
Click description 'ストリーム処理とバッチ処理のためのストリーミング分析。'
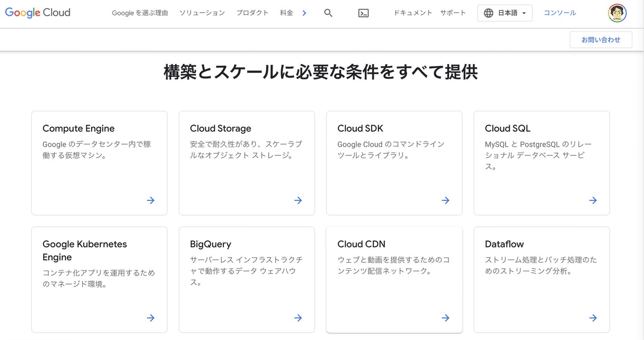[541, 265]
